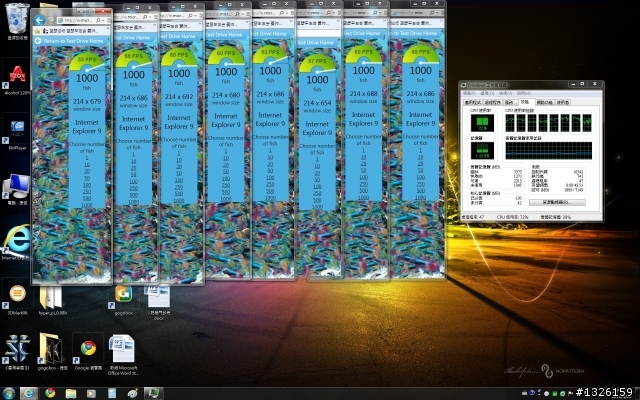Click the first CPU core history graph

click(x=510, y=123)
